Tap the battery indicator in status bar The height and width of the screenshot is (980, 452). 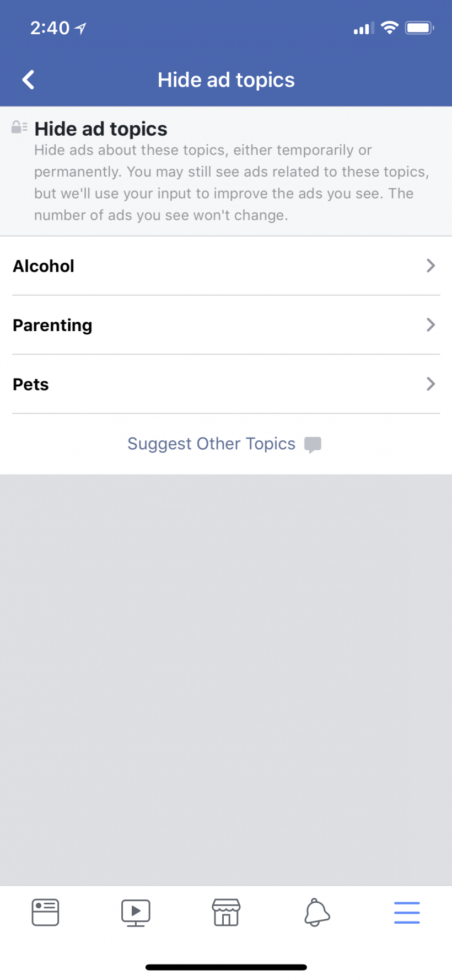[419, 28]
